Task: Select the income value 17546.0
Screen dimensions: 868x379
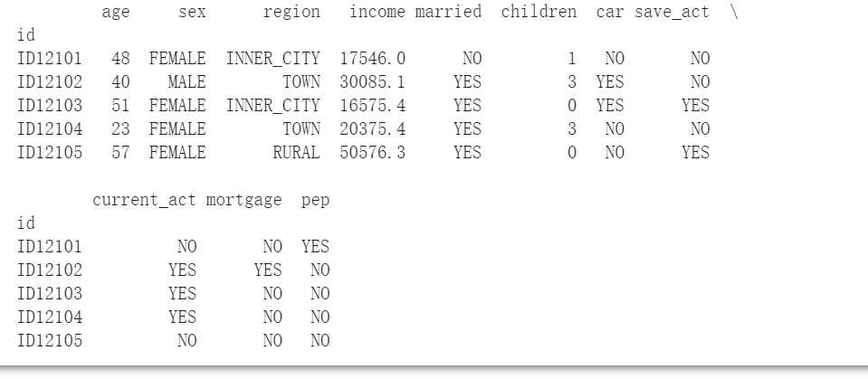Action: pyautogui.click(x=373, y=59)
